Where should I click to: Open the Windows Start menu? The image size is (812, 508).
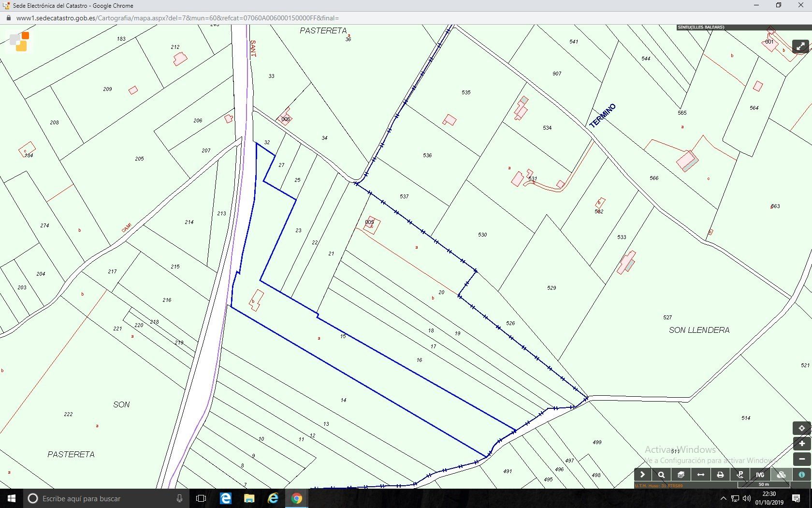12,498
